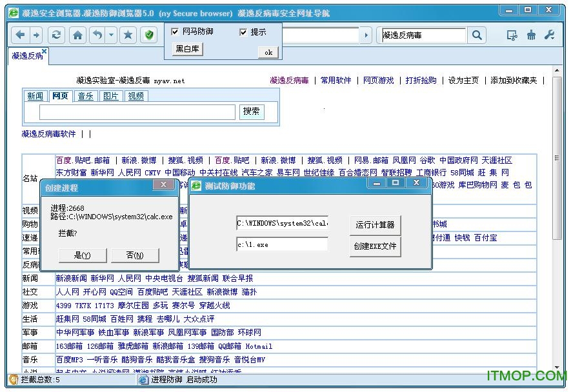This screenshot has width=571, height=392.
Task: Expand the address bar arrow
Action: click(x=365, y=35)
